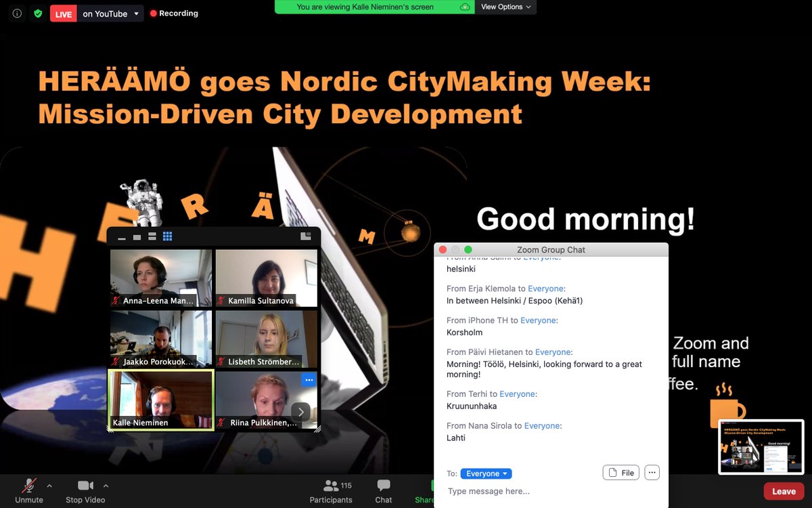Open the meeting information icon
Image resolution: width=812 pixels, height=508 pixels.
pos(17,14)
